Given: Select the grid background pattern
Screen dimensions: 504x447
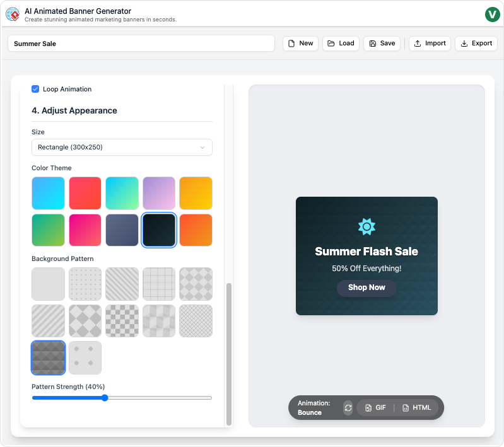Looking at the screenshot, I should point(159,284).
